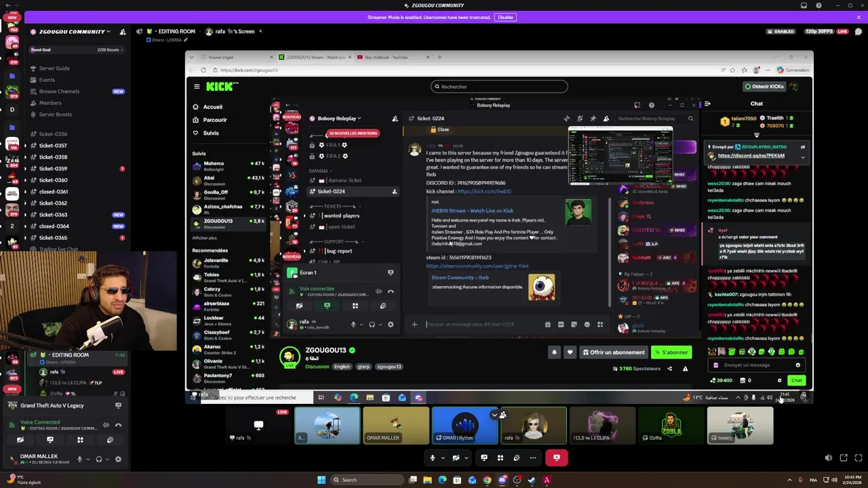Open more options ellipsis in the call control bar
Viewport: 868px width, 488px height.
533,457
